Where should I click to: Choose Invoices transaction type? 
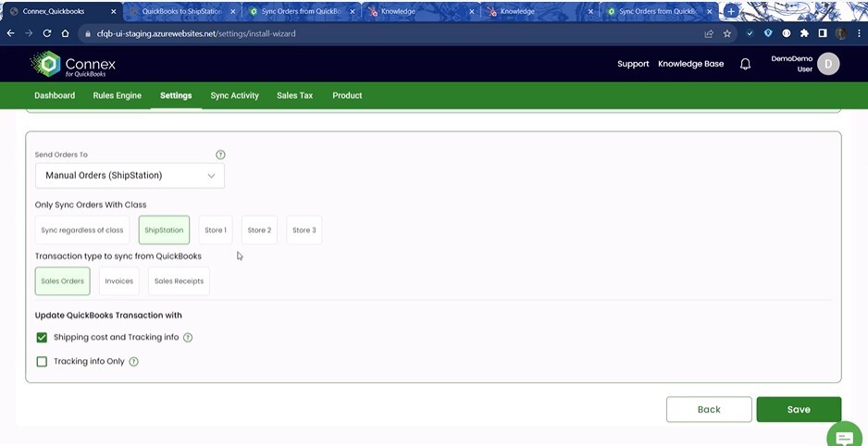click(119, 281)
